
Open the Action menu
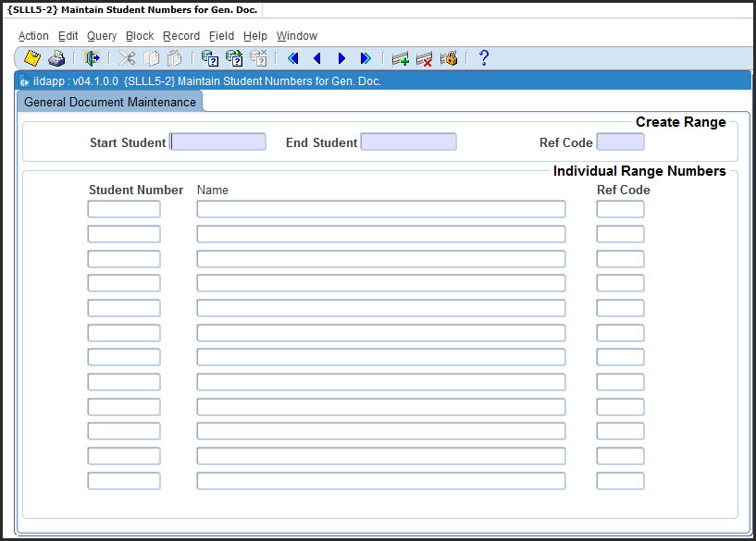click(x=33, y=36)
